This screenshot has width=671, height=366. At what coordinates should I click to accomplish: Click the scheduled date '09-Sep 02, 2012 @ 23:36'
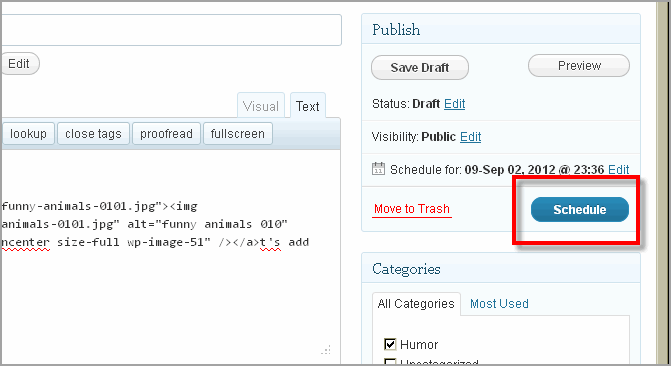pyautogui.click(x=534, y=170)
